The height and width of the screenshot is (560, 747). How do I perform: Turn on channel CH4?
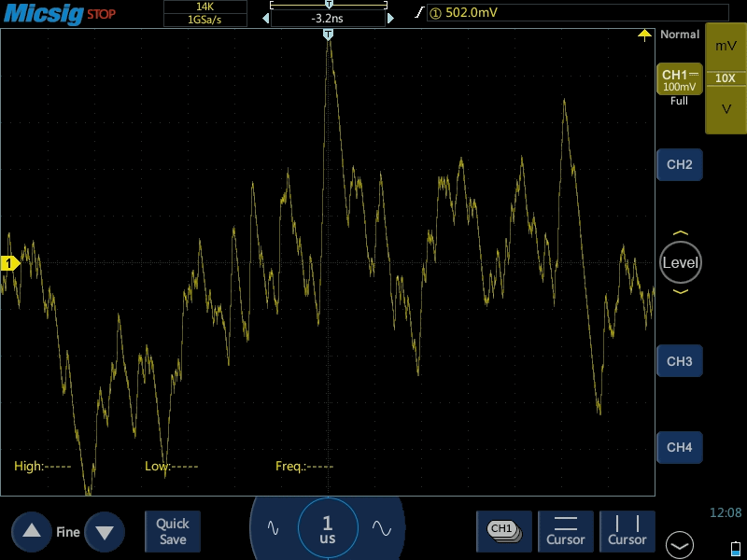point(679,447)
